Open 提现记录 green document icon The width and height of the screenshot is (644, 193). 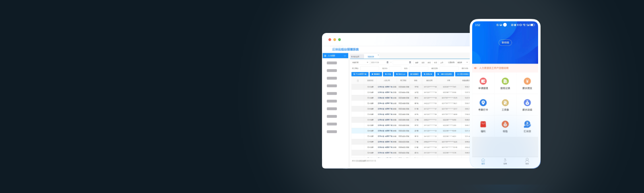(x=505, y=81)
